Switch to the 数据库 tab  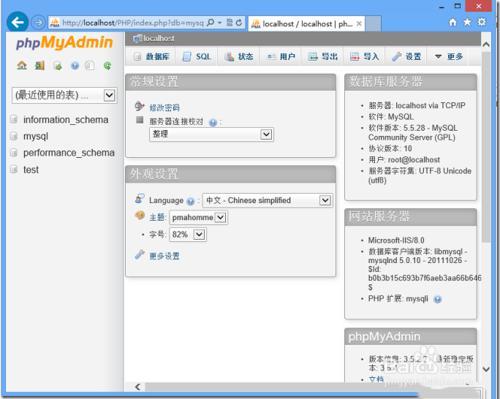click(152, 57)
